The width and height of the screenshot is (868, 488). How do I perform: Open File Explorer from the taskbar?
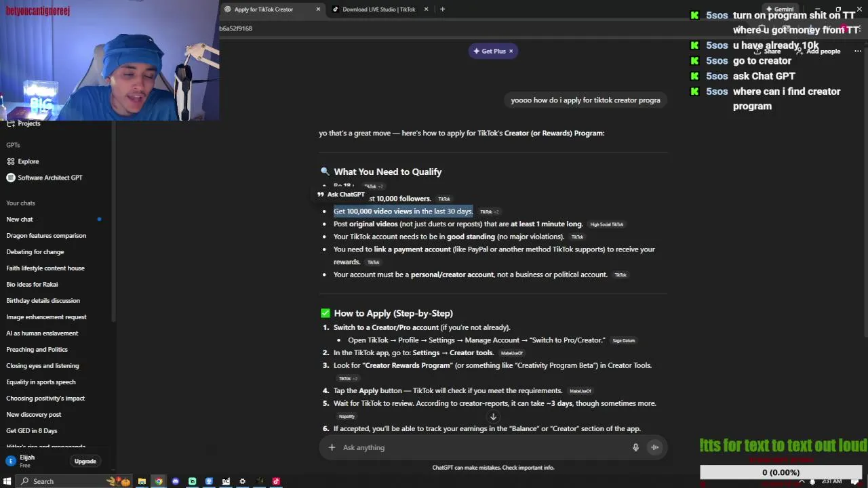142,481
